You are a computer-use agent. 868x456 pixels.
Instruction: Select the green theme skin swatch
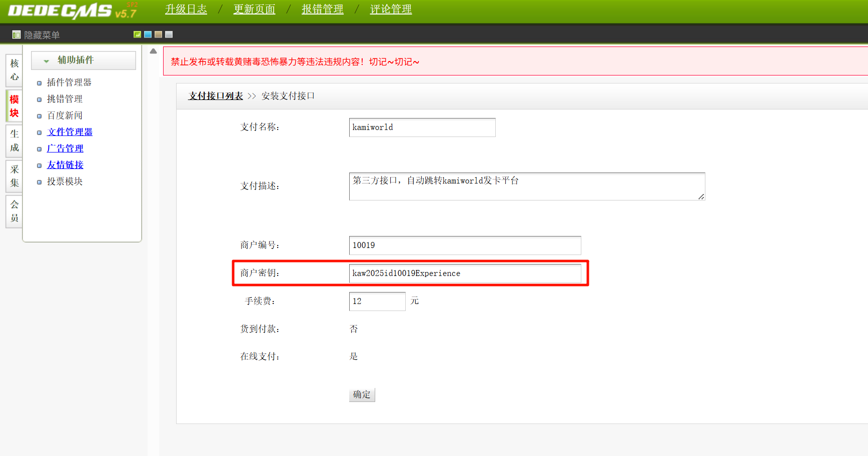coord(137,34)
